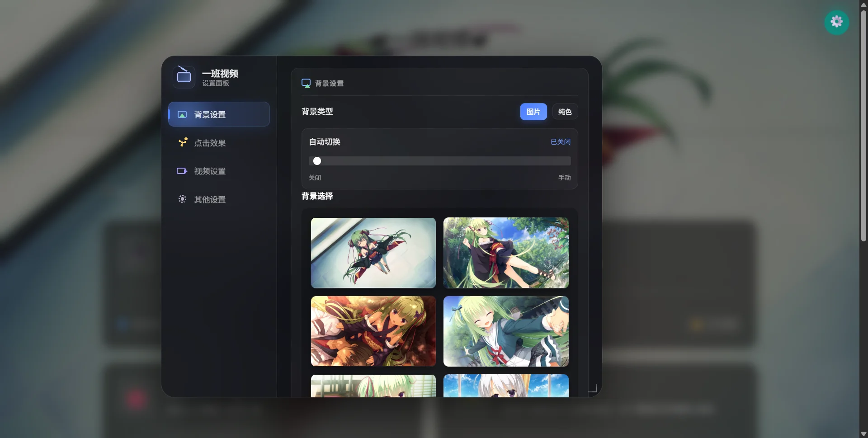The height and width of the screenshot is (438, 868).
Task: Click the 背景选择 heading
Action: 317,196
